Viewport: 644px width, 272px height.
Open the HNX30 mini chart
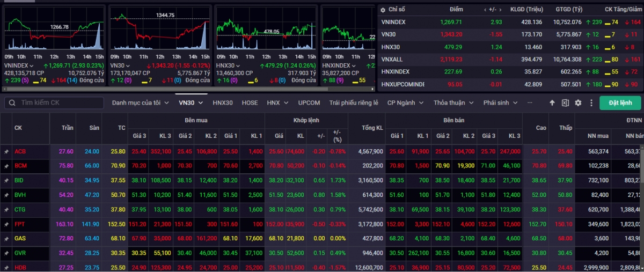266,30
